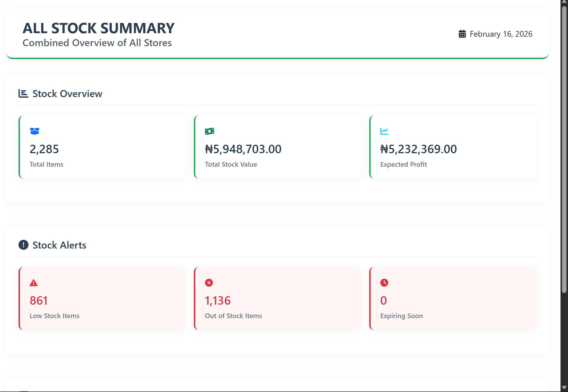Image resolution: width=568 pixels, height=392 pixels.
Task: Click the calendar icon beside February 16, 2026
Action: (462, 34)
